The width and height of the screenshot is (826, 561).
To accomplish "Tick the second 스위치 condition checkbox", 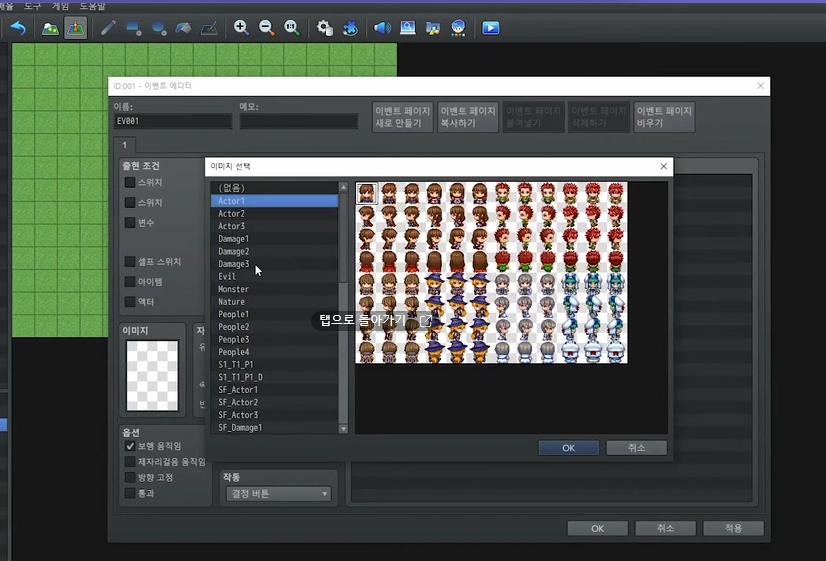I will click(130, 203).
